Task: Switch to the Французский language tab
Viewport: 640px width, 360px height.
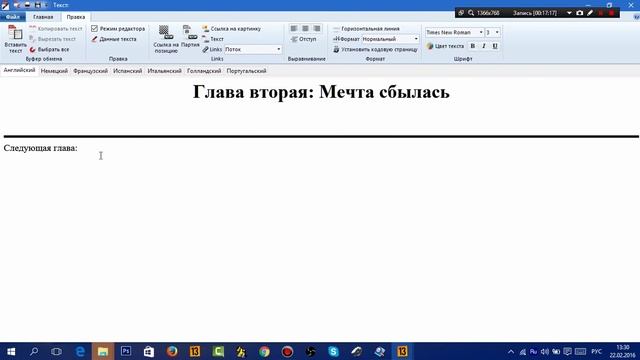Action: pyautogui.click(x=91, y=71)
